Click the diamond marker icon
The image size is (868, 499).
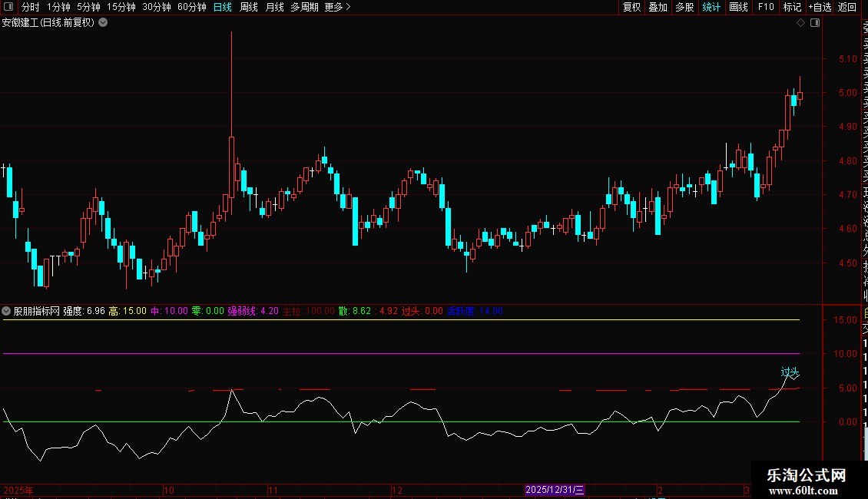point(800,23)
